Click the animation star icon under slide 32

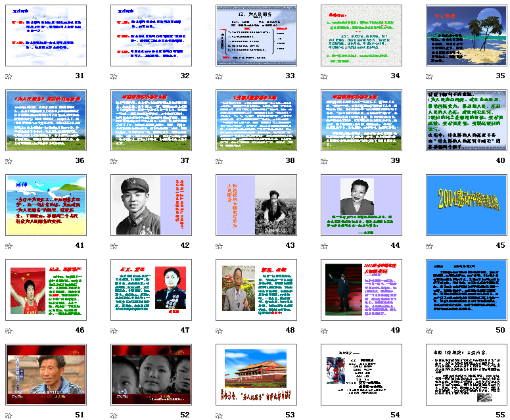coord(114,76)
